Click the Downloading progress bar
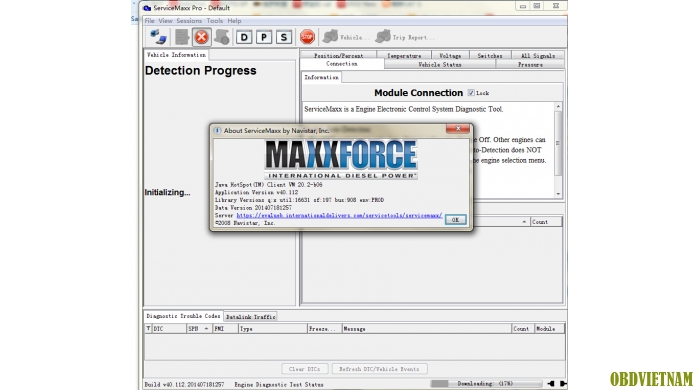 coord(486,384)
